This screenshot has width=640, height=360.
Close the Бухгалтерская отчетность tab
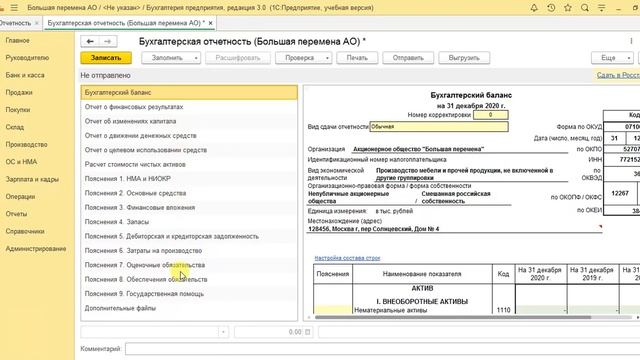point(211,23)
